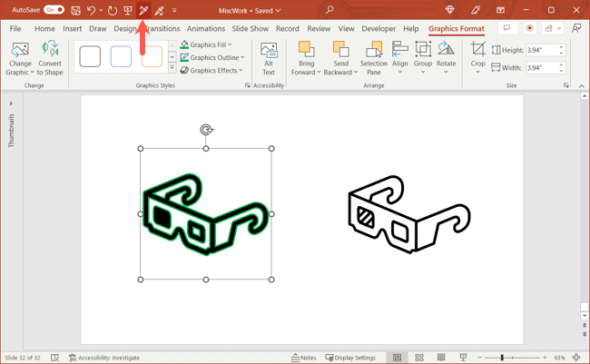Open the Help tab
590x364 pixels.
click(x=411, y=29)
